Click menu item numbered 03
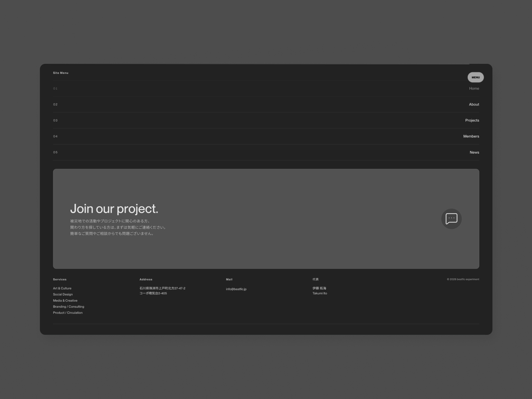This screenshot has width=532, height=399. pyautogui.click(x=55, y=120)
